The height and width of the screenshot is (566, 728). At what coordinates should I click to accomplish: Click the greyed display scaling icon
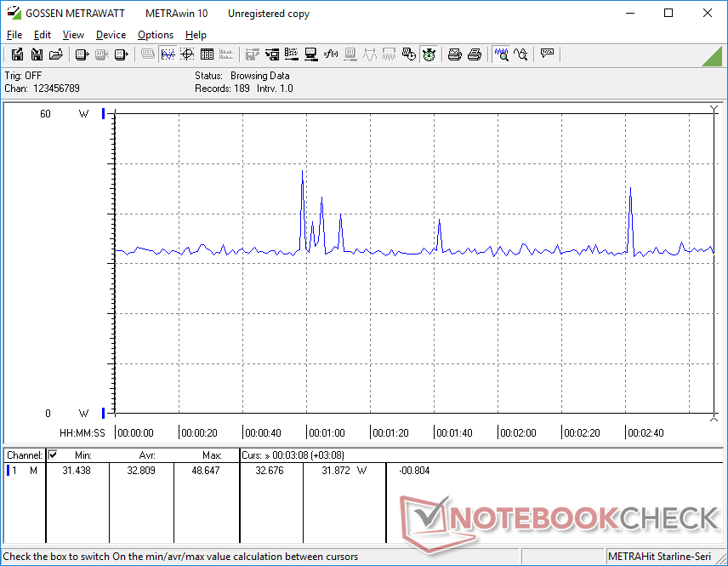pos(350,54)
